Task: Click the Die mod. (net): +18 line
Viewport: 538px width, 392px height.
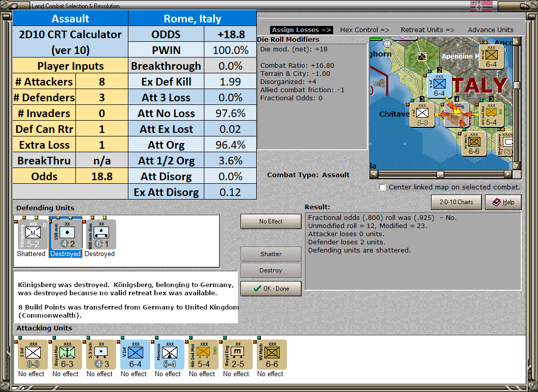Action: pos(293,49)
